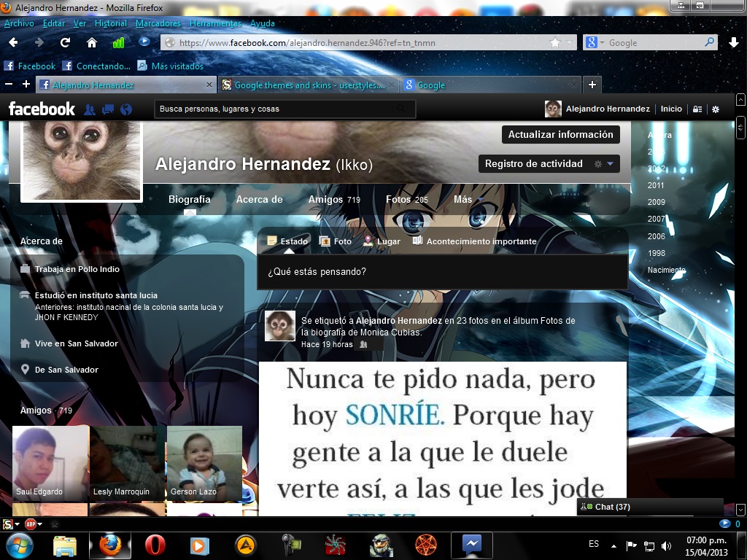This screenshot has width=747, height=560.
Task: Expand the Más profile menu
Action: tap(468, 199)
